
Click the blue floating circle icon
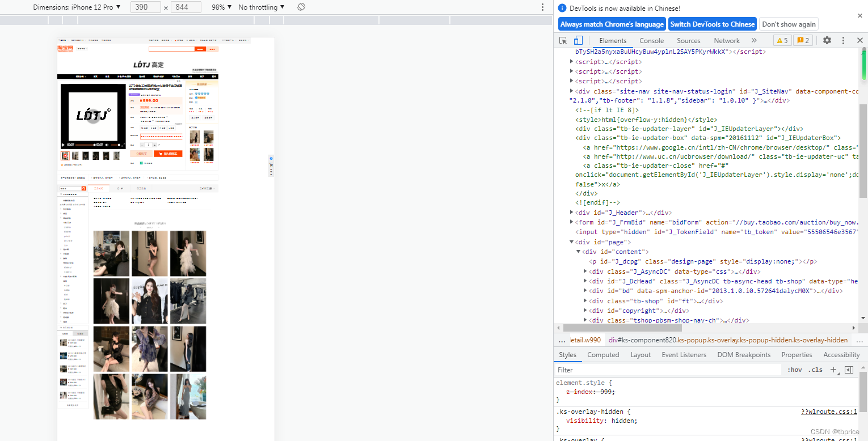pyautogui.click(x=271, y=158)
